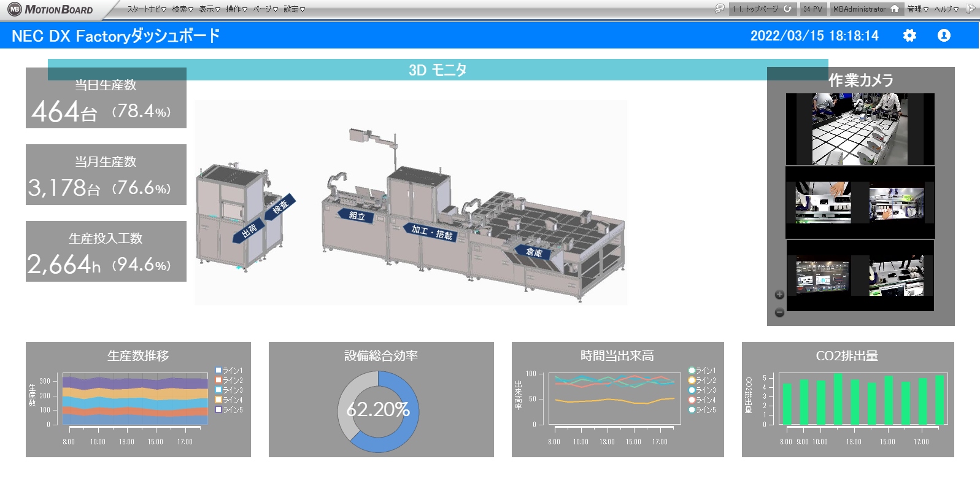
Task: Click the MotionBoard logo
Action: coord(50,9)
